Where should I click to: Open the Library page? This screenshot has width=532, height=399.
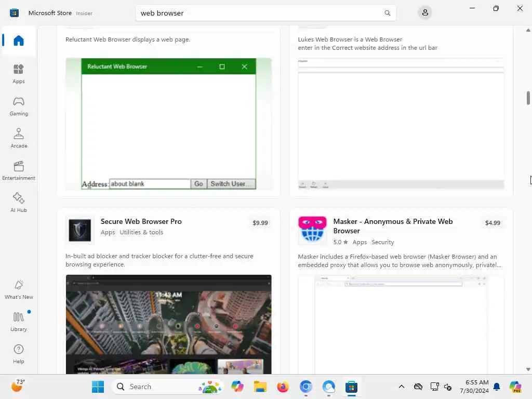pyautogui.click(x=19, y=322)
